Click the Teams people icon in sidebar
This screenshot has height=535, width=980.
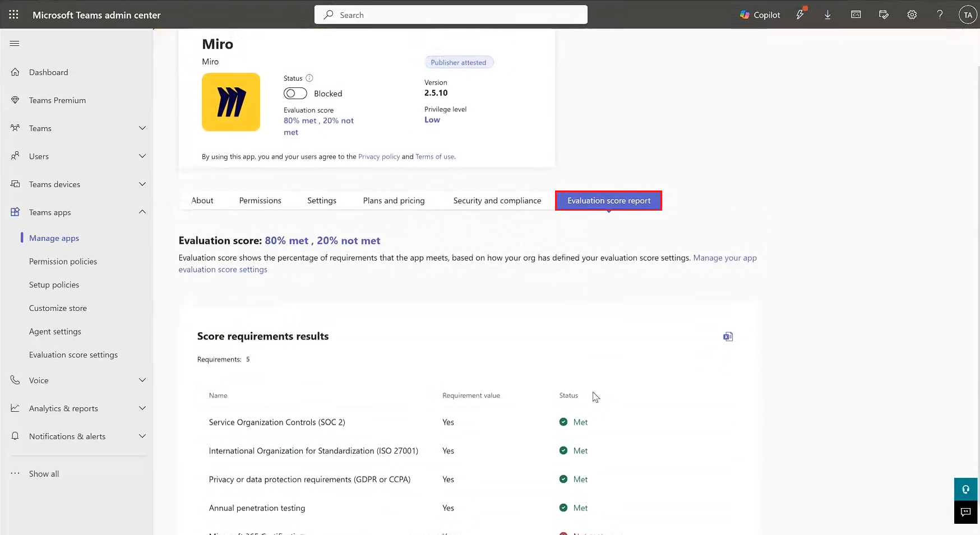click(x=15, y=128)
